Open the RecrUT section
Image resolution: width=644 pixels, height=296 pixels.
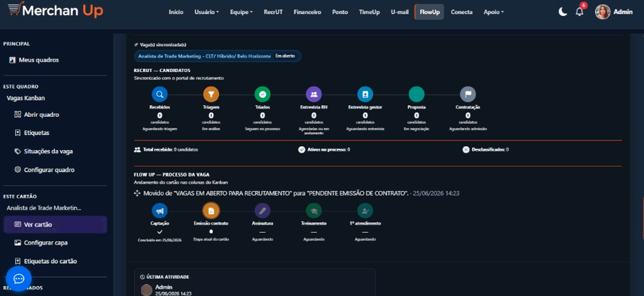tap(273, 12)
